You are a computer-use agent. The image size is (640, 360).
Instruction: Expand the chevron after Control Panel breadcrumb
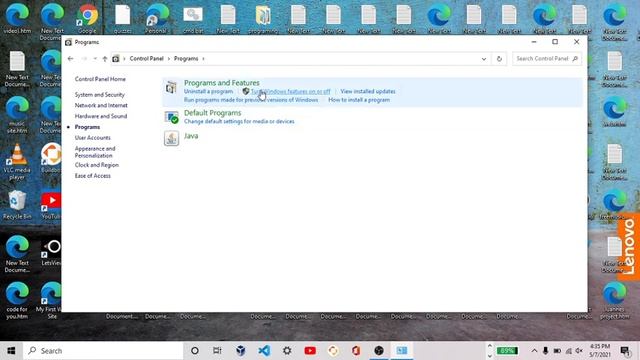169,59
